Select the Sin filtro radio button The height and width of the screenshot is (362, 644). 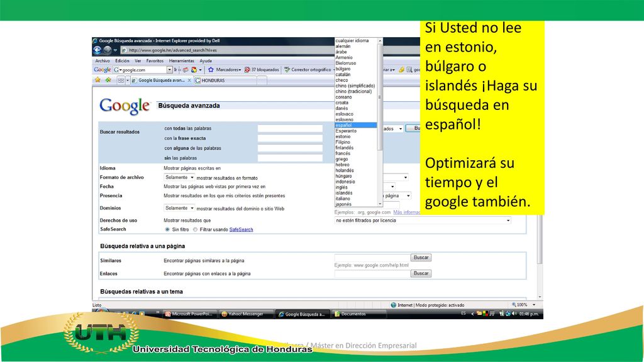click(x=167, y=229)
